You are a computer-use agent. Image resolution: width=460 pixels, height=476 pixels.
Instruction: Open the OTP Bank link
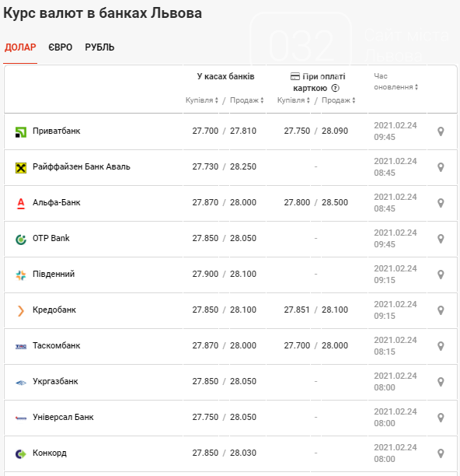[51, 238]
